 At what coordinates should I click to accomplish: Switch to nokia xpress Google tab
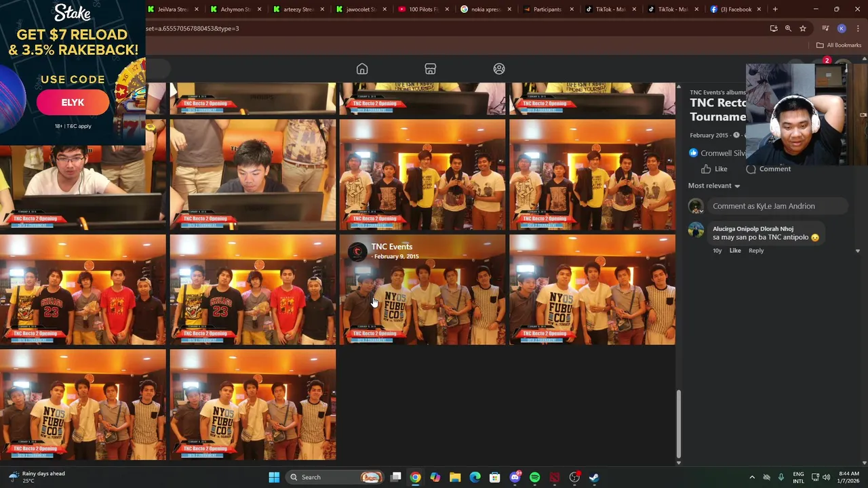[x=485, y=9]
